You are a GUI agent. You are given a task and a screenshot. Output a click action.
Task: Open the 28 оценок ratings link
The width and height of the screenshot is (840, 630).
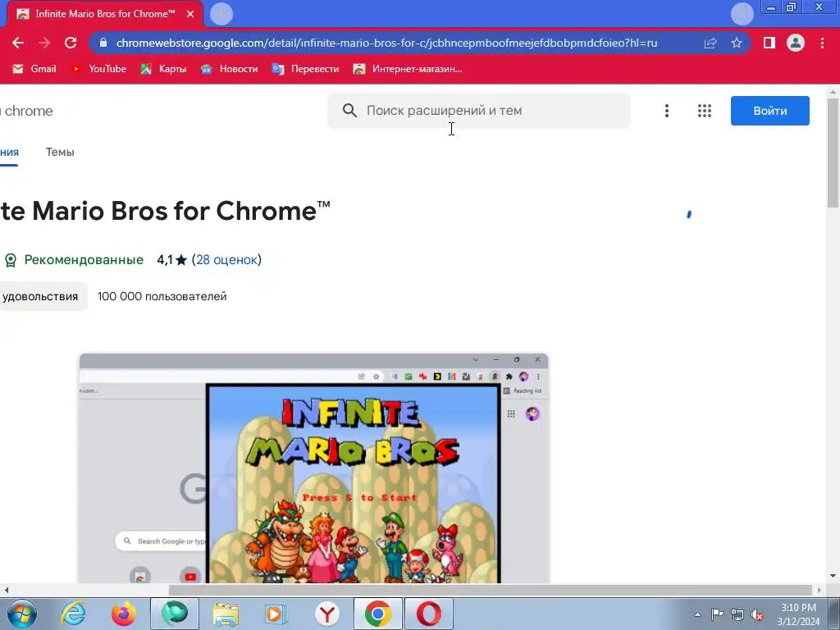point(226,260)
